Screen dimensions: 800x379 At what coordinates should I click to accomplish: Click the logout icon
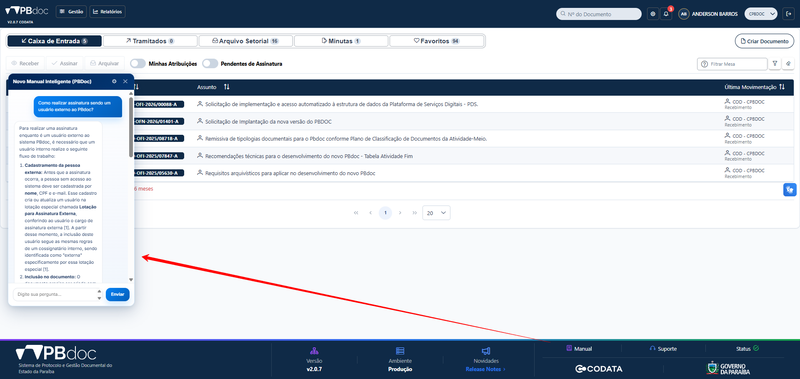[787, 14]
